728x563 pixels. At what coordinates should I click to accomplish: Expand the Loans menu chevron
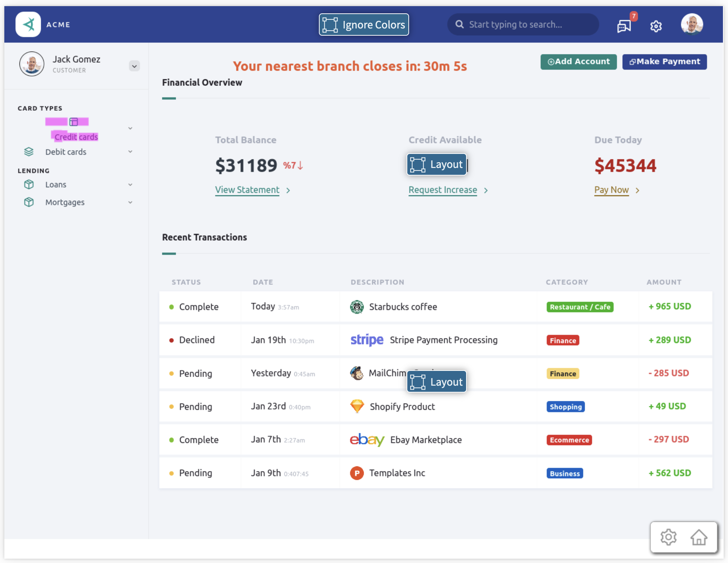(130, 185)
